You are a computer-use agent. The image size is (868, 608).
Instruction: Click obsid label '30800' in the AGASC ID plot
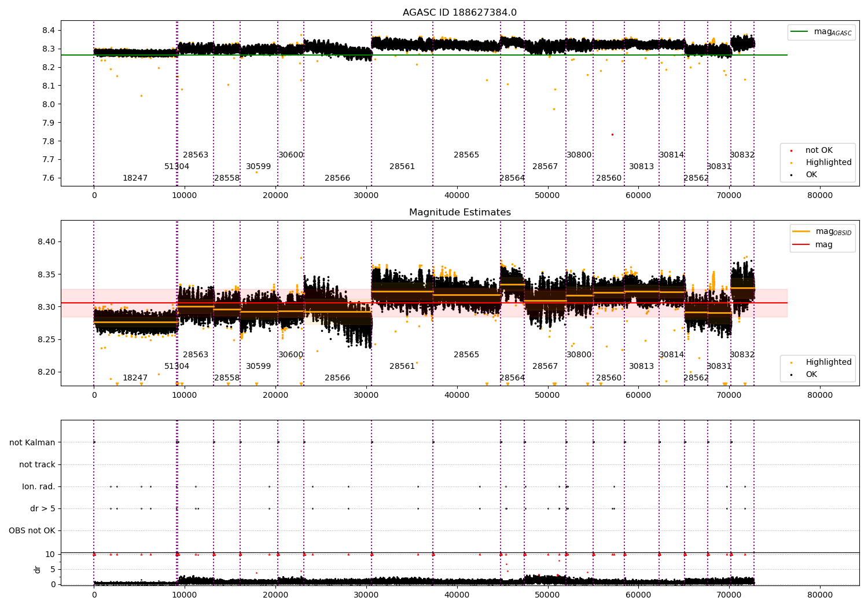(579, 155)
